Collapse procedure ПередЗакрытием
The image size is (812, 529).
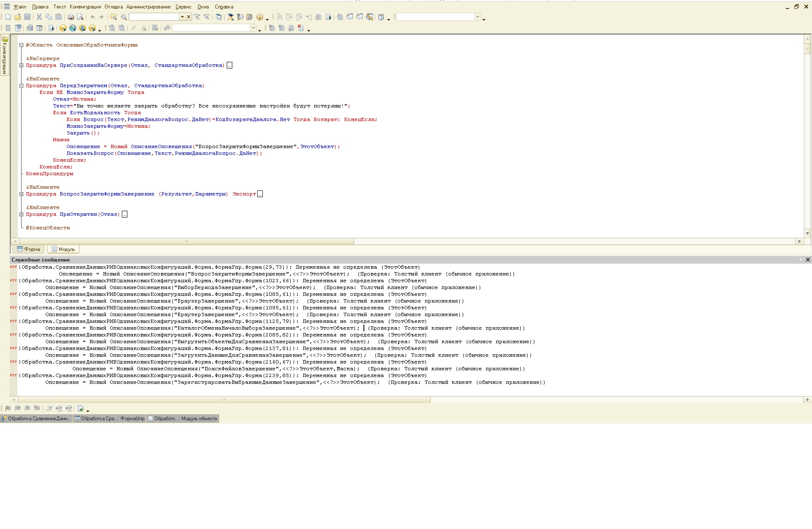pyautogui.click(x=21, y=85)
